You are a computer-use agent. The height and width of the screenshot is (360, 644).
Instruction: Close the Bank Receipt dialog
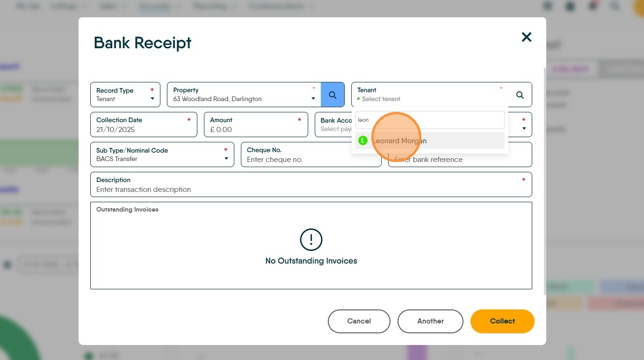(x=527, y=37)
